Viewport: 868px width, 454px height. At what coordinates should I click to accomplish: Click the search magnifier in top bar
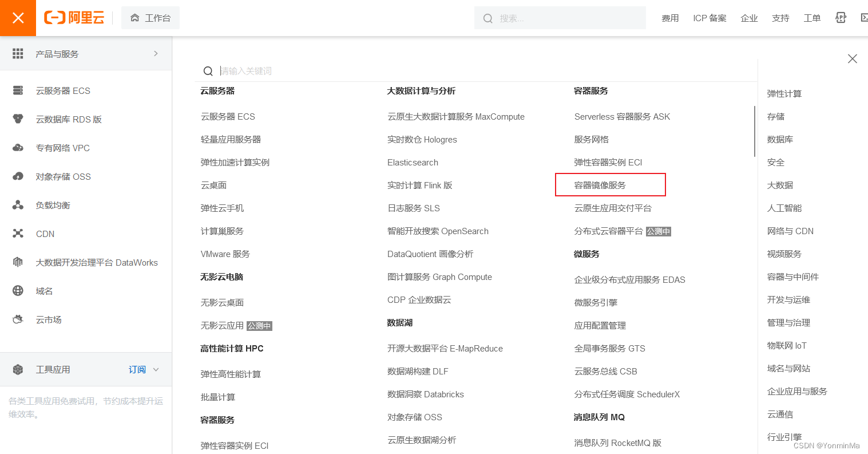point(488,18)
